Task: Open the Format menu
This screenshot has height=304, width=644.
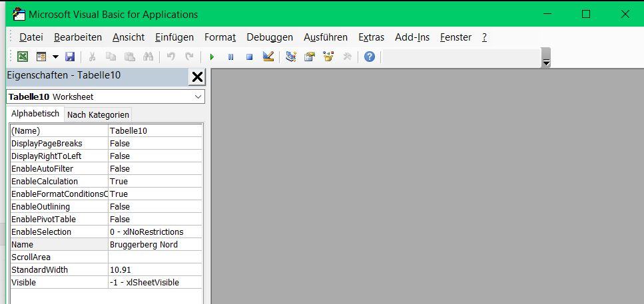Action: (220, 37)
